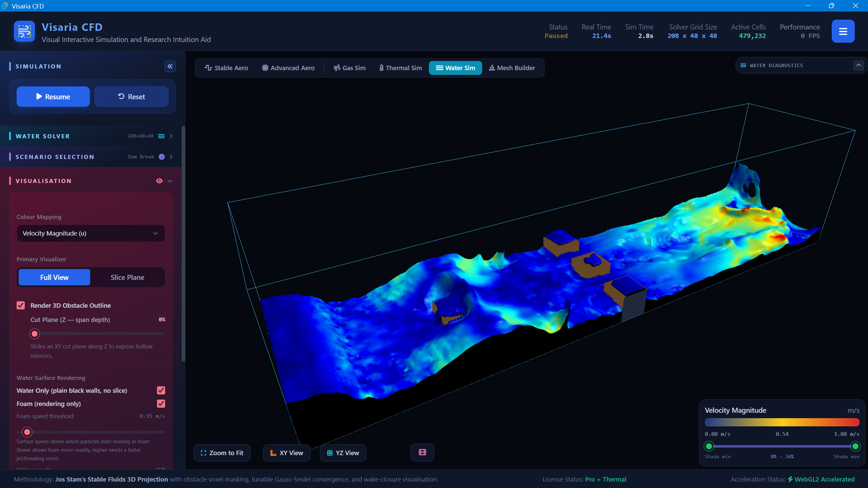Toggle Water Only plain black walls checkbox

point(161,390)
